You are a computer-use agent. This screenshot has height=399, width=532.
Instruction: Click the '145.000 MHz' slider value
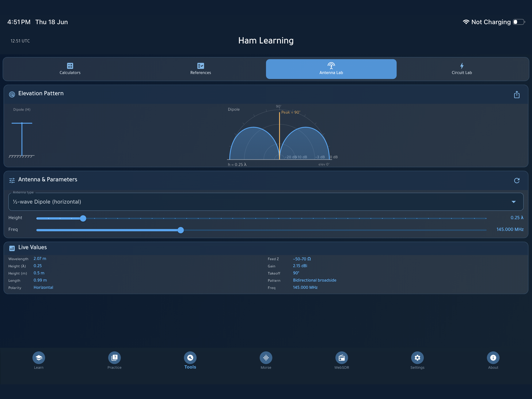pyautogui.click(x=510, y=229)
